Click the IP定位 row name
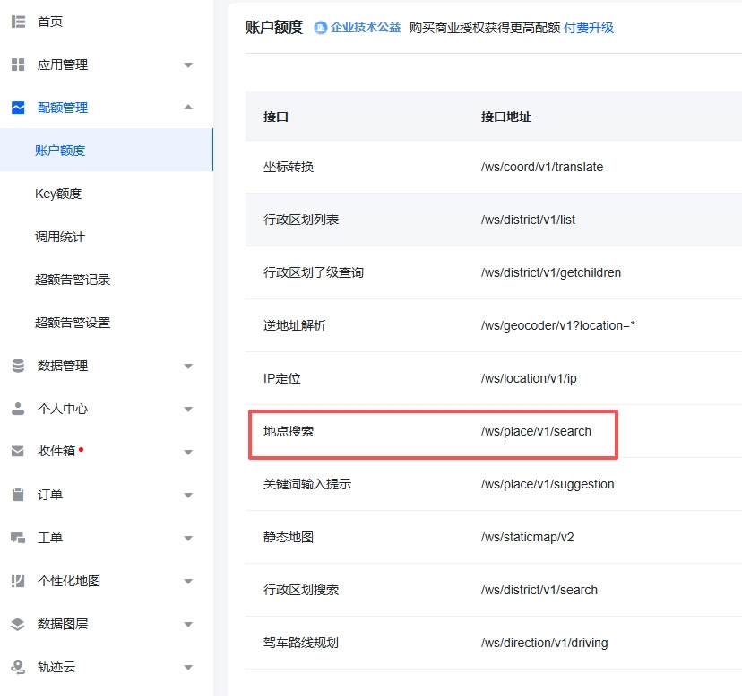The image size is (742, 700). (x=282, y=378)
